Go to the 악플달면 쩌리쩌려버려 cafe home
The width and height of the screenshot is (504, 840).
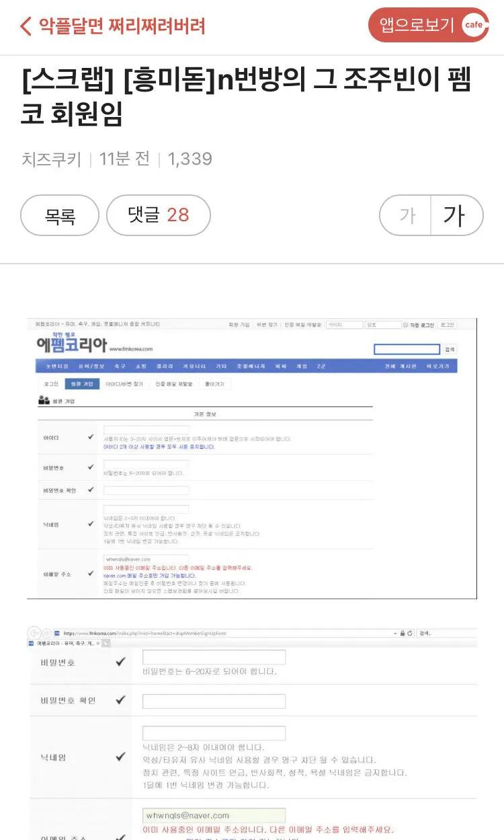121,26
